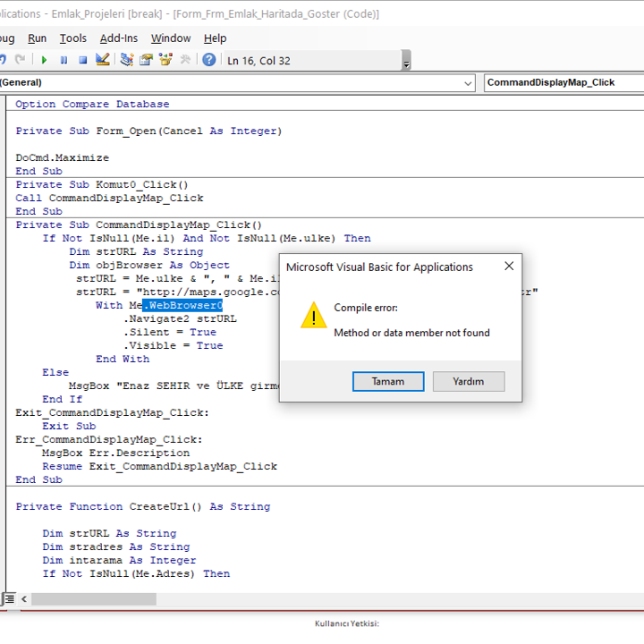Open the Object Browser icon

point(165,60)
